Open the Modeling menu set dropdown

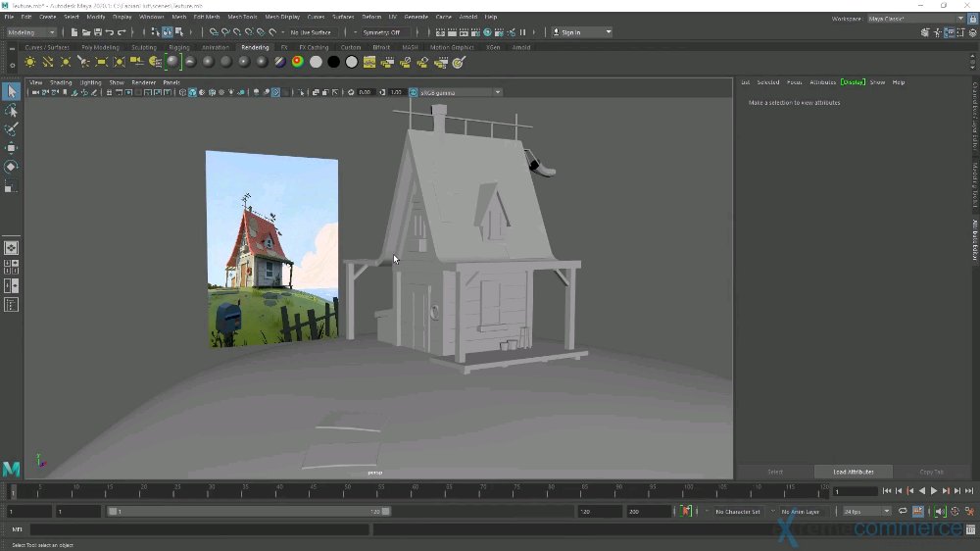(31, 32)
